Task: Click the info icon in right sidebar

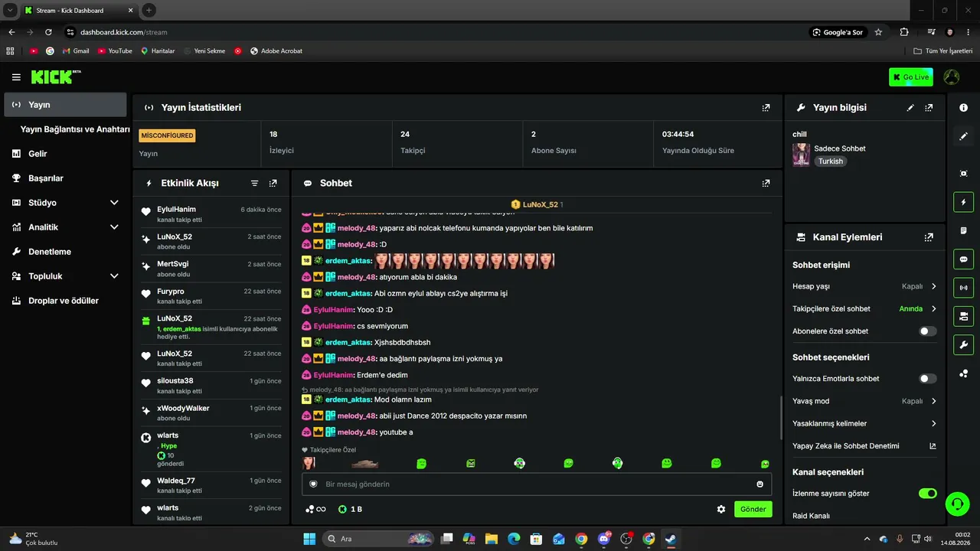Action: pos(963,108)
